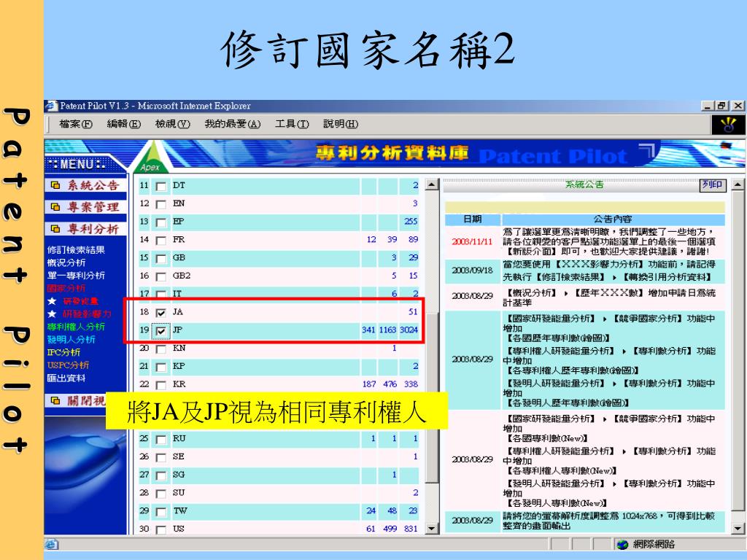Click the status bar page icon

tap(52, 544)
